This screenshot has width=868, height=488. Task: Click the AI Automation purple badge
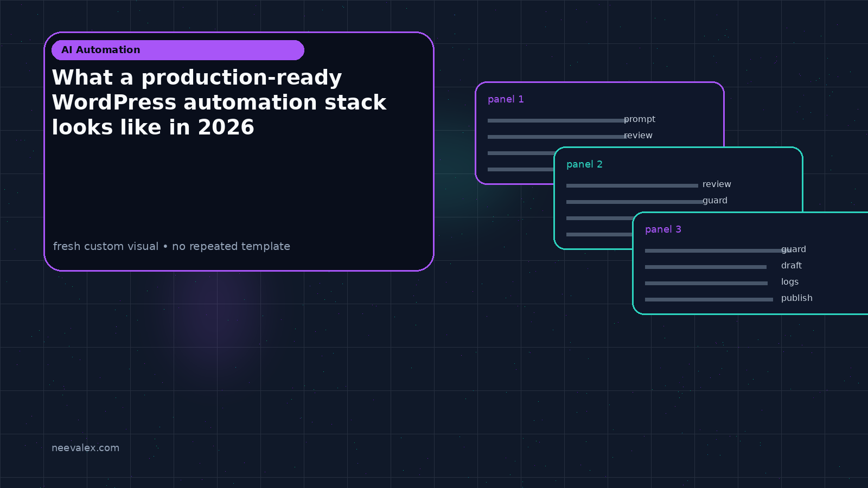[x=178, y=50]
